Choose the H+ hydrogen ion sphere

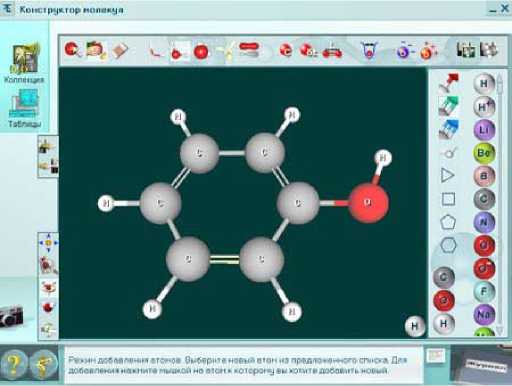coord(484,107)
